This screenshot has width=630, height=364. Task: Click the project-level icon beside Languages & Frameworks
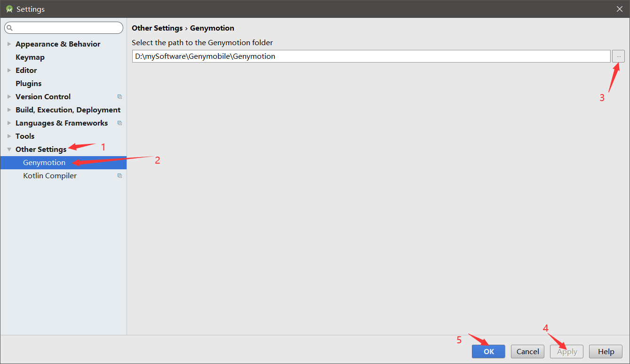120,123
